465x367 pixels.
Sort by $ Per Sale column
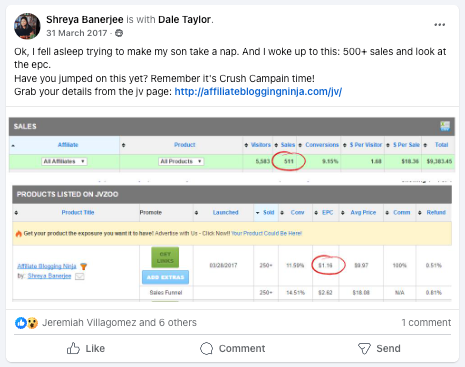point(406,145)
